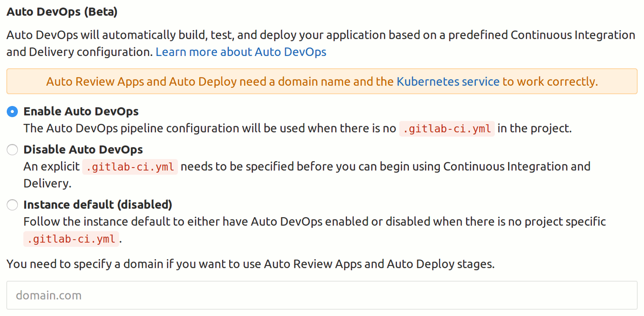The height and width of the screenshot is (316, 644).
Task: Select the Enable Auto DevOps radio button
Action: click(x=12, y=112)
